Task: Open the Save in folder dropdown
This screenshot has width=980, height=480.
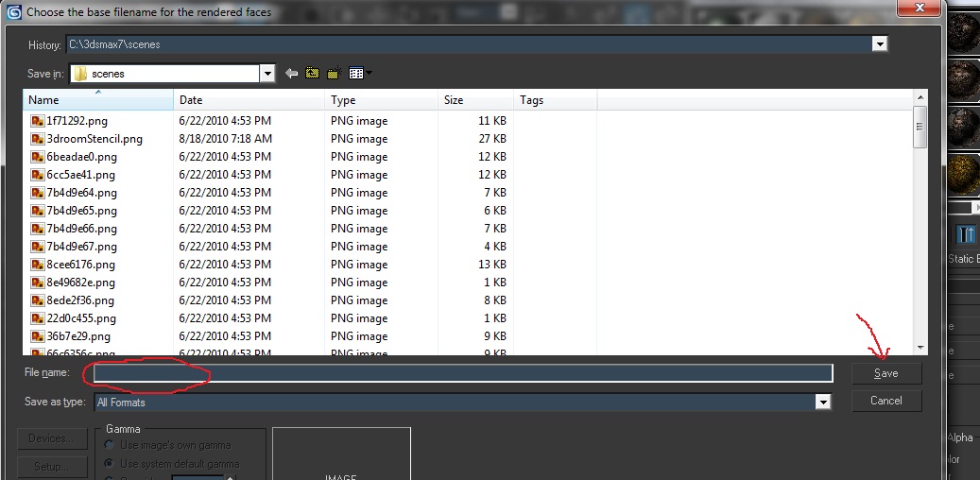Action: click(267, 74)
